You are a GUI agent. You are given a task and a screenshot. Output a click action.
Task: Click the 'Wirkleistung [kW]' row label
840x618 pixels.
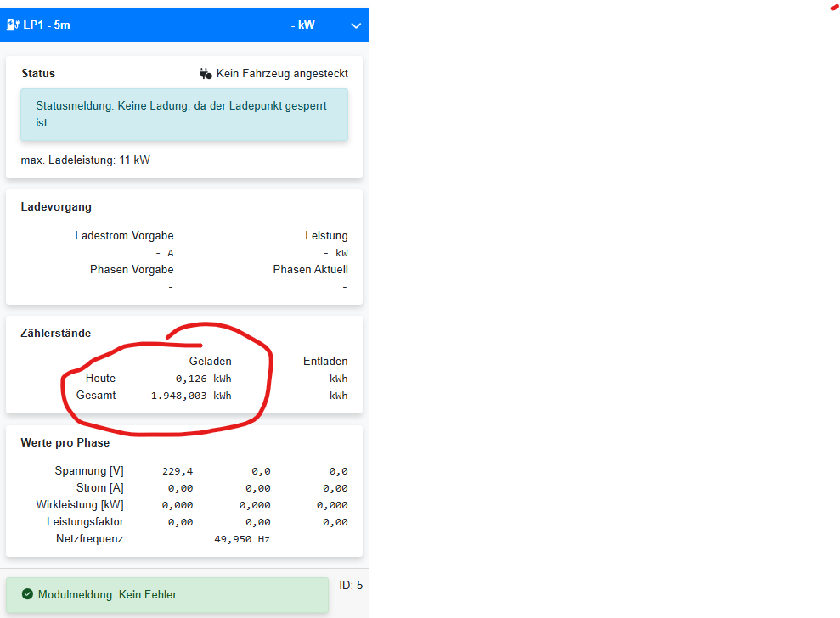tap(80, 505)
